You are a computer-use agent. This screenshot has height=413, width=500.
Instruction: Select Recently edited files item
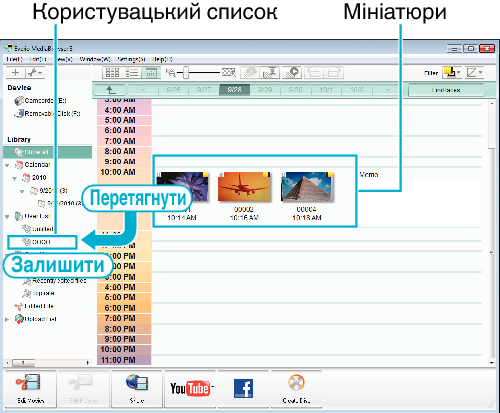coord(54,281)
